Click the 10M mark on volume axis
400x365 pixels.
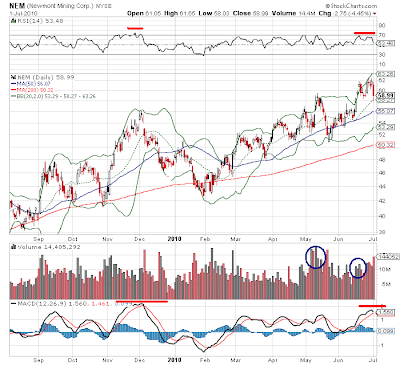pyautogui.click(x=385, y=269)
